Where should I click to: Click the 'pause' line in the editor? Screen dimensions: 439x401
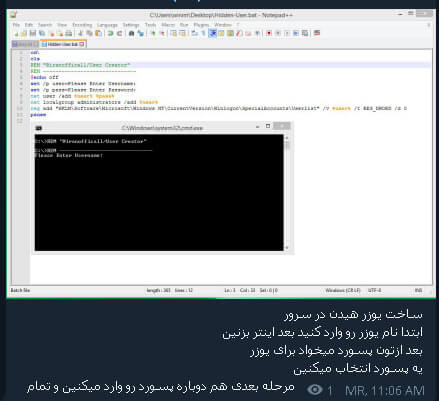38,115
